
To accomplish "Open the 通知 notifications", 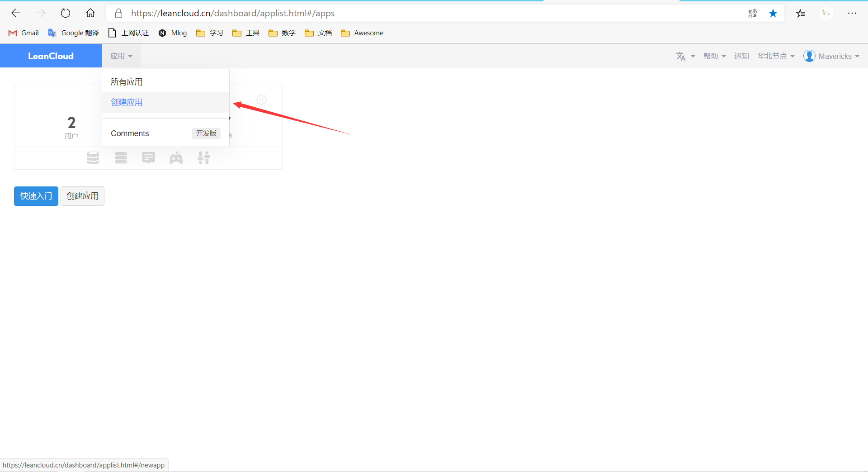I will tap(741, 56).
